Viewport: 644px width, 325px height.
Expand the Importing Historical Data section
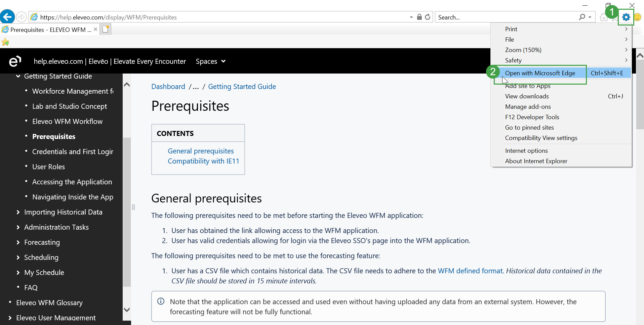pos(18,212)
